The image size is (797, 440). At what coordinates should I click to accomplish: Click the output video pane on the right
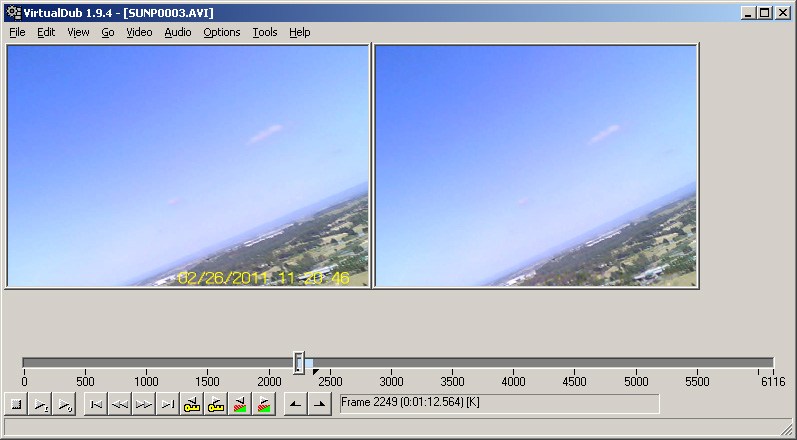click(536, 166)
